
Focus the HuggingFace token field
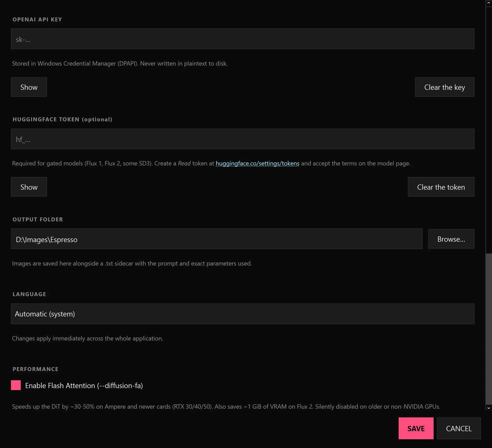click(x=243, y=139)
